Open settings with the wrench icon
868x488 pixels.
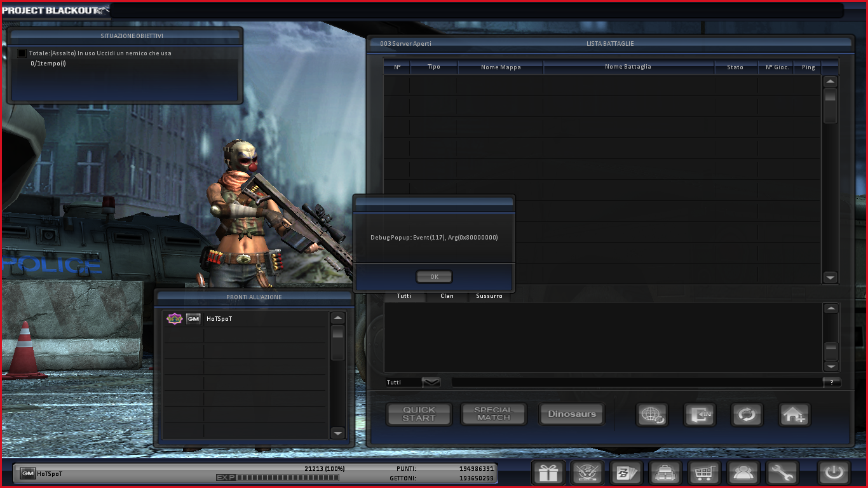(x=782, y=473)
